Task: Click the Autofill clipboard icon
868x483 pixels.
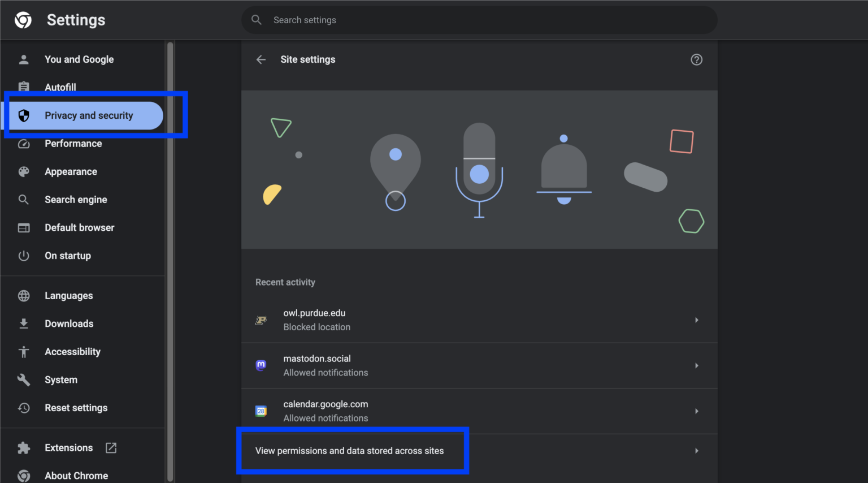Action: tap(24, 87)
